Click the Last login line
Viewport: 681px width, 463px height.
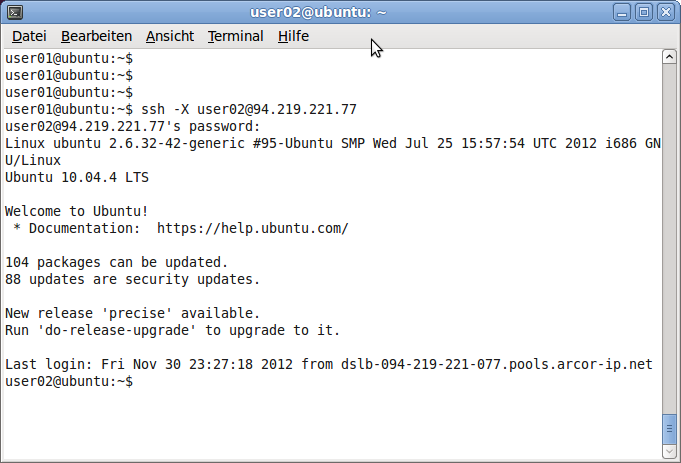pyautogui.click(x=328, y=364)
